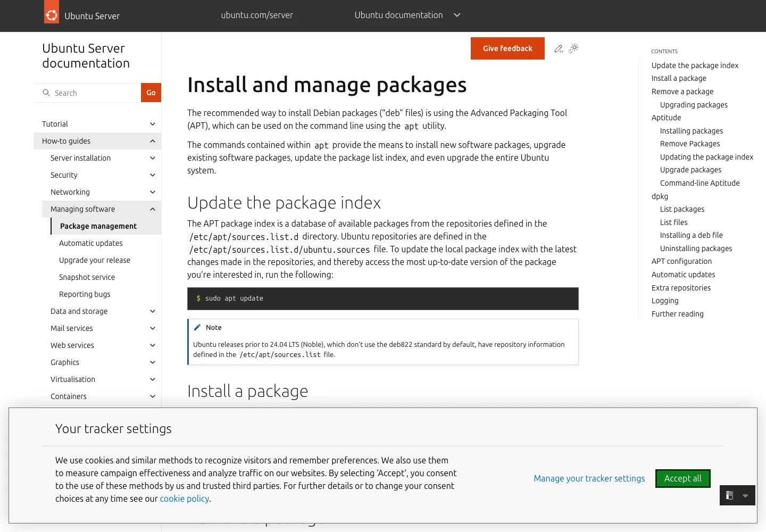Expand the Mail services chevron

point(153,328)
